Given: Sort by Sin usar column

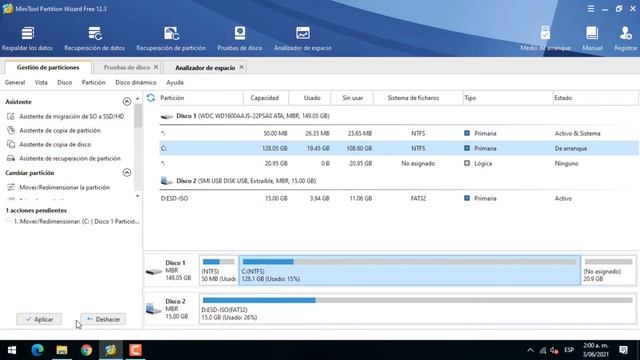Looking at the screenshot, I should click(352, 98).
